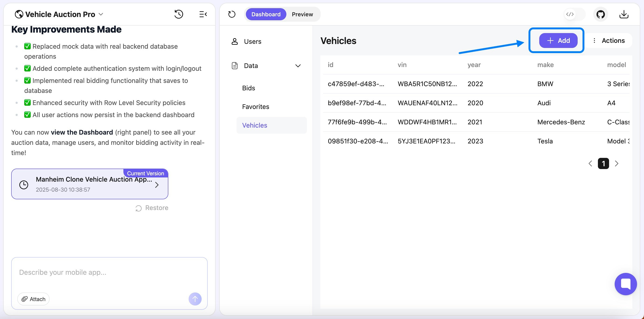The height and width of the screenshot is (319, 644).
Task: Click the download code icon
Action: coord(624,14)
